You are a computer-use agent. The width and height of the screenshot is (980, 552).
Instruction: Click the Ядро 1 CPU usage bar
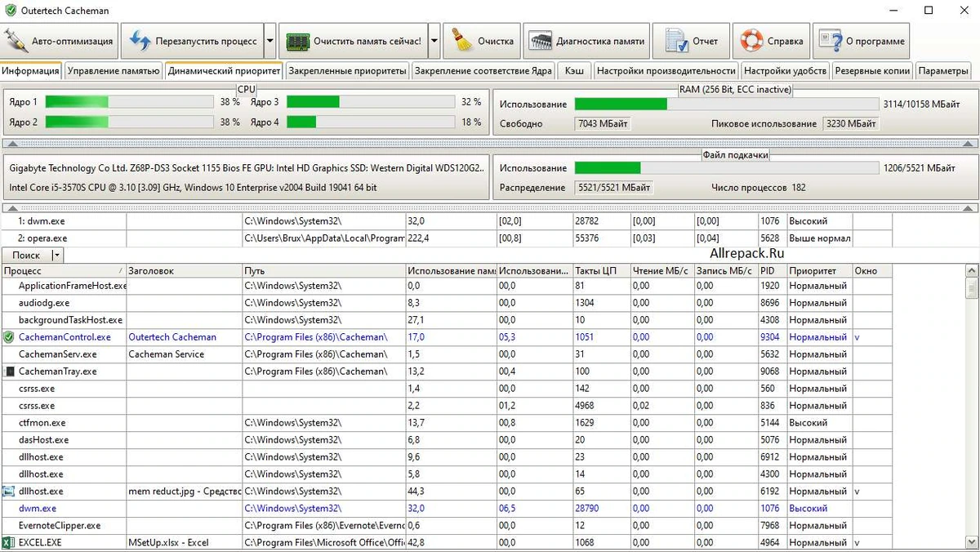click(x=129, y=102)
